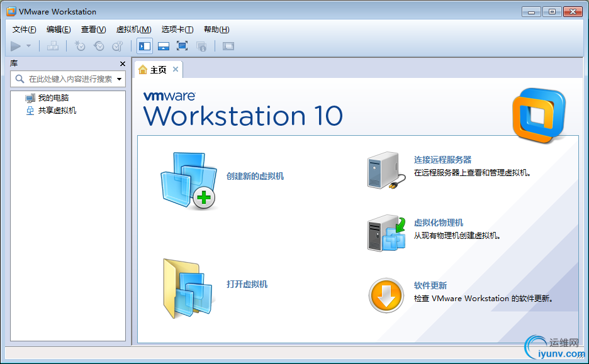Click the full screen mode icon

point(182,46)
